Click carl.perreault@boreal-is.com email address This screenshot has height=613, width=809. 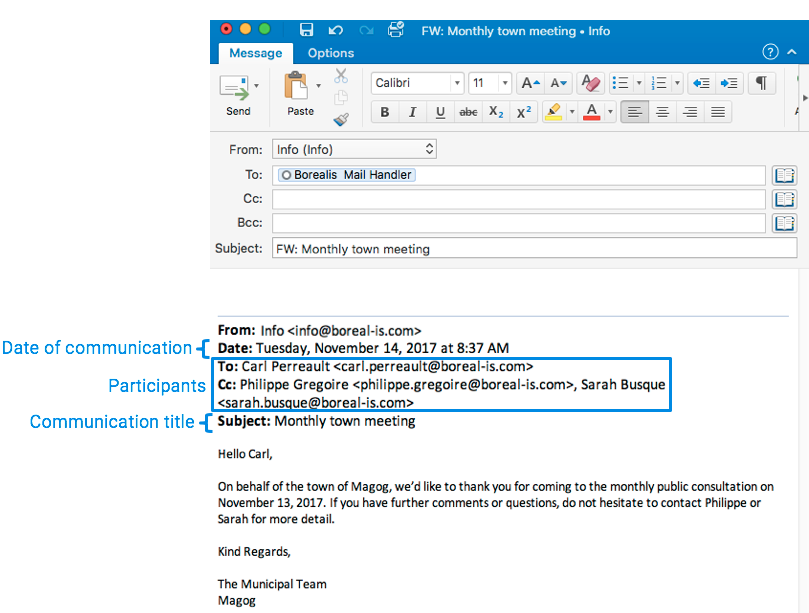[433, 366]
